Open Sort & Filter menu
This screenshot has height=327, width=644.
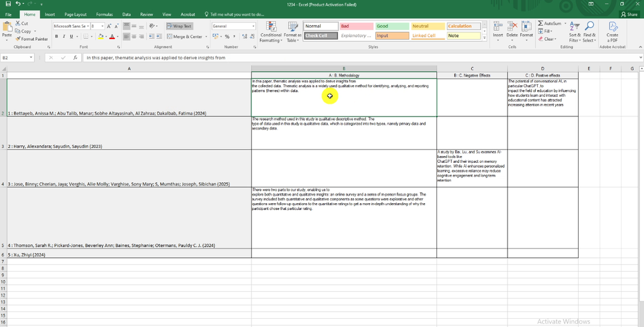pos(575,32)
